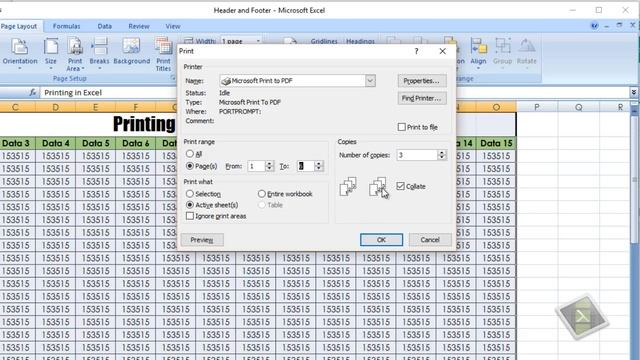640x360 pixels.
Task: Select the Active sheet(s) print option
Action: 190,205
